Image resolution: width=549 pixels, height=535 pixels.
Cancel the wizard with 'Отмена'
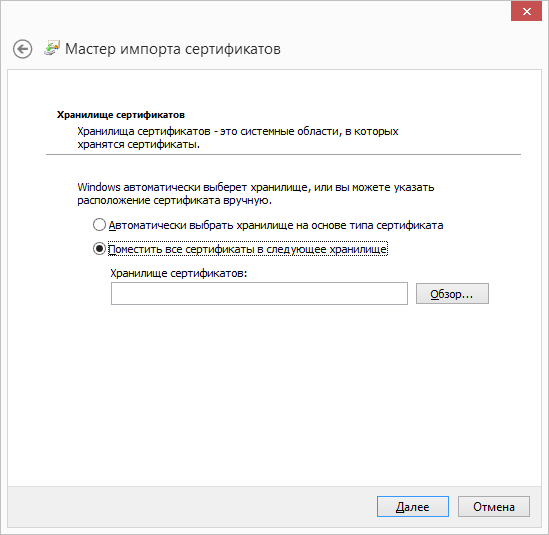pyautogui.click(x=494, y=507)
